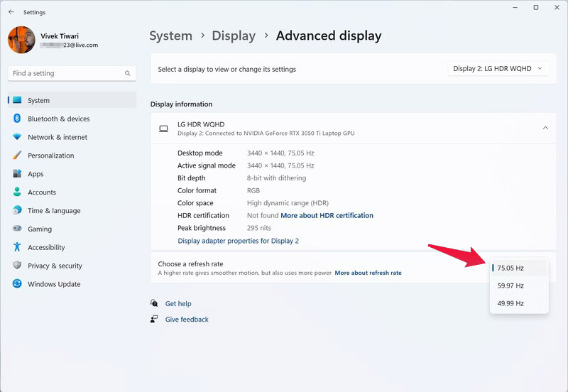Click the 295 nits peak brightness value
Screen dimensions: 568x392
[x=259, y=228]
